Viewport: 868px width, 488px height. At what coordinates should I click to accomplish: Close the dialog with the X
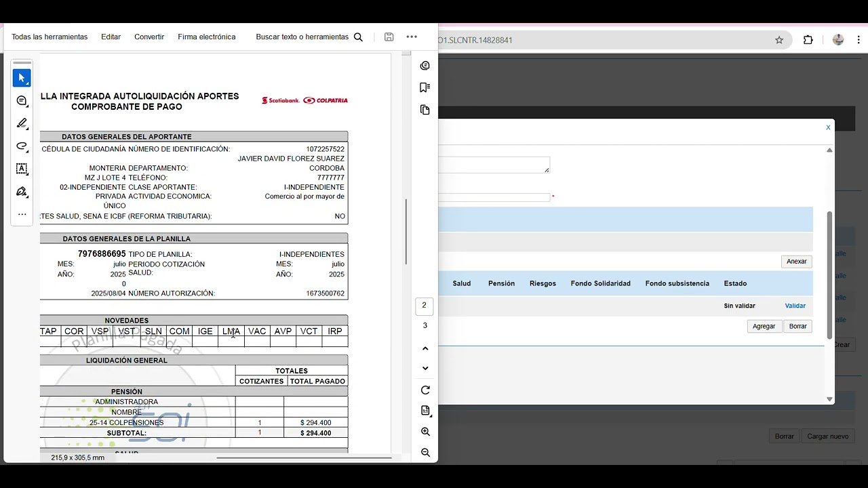(x=828, y=127)
